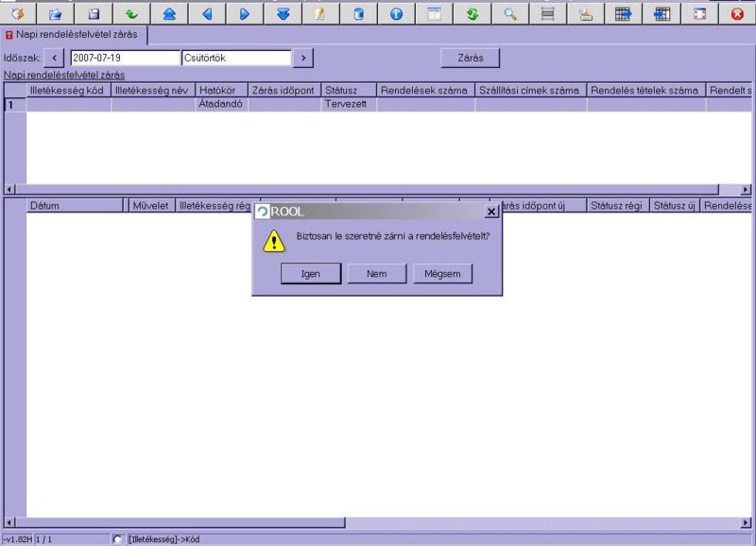Click the Zárás button
The width and height of the screenshot is (756, 546).
pyautogui.click(x=471, y=58)
